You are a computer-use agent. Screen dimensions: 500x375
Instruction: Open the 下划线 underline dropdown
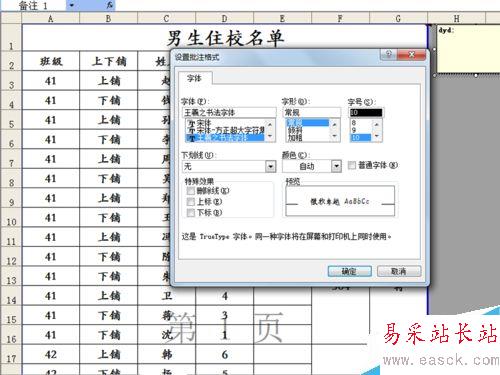point(229,166)
